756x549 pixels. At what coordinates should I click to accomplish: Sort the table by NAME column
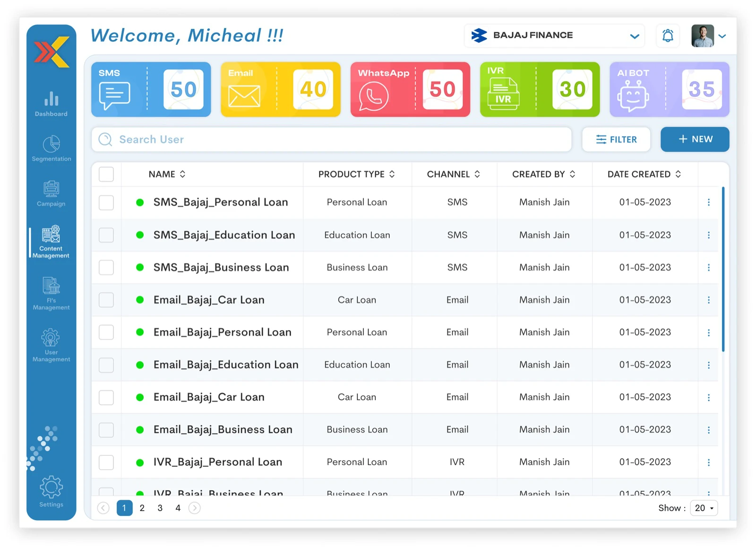(167, 174)
